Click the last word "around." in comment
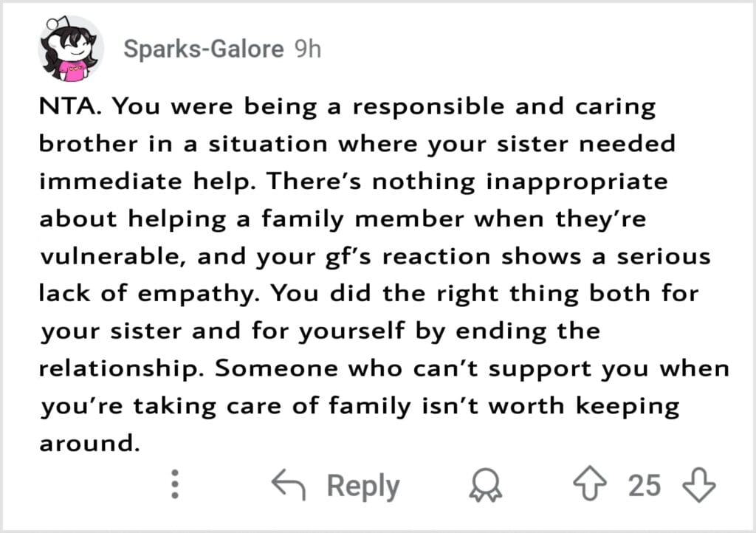Screen dimensions: 756x533 pos(89,444)
